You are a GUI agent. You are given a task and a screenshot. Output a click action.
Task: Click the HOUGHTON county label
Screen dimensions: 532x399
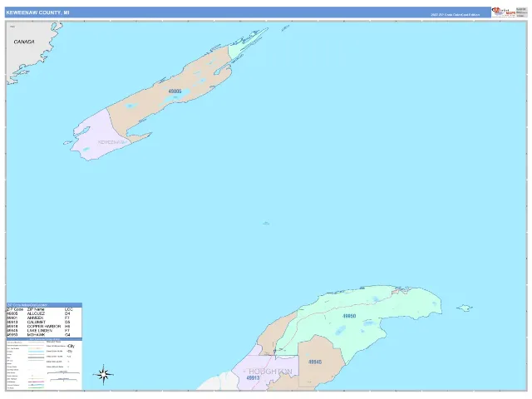270,372
